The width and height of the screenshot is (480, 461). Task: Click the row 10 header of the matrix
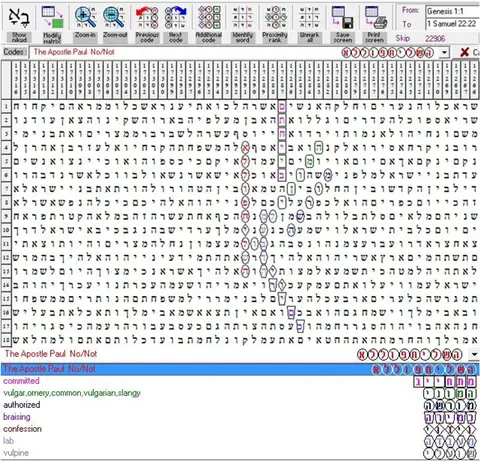pos(6,230)
